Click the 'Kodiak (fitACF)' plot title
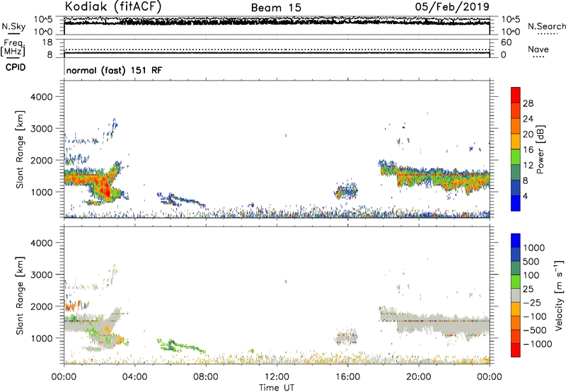 (113, 6)
